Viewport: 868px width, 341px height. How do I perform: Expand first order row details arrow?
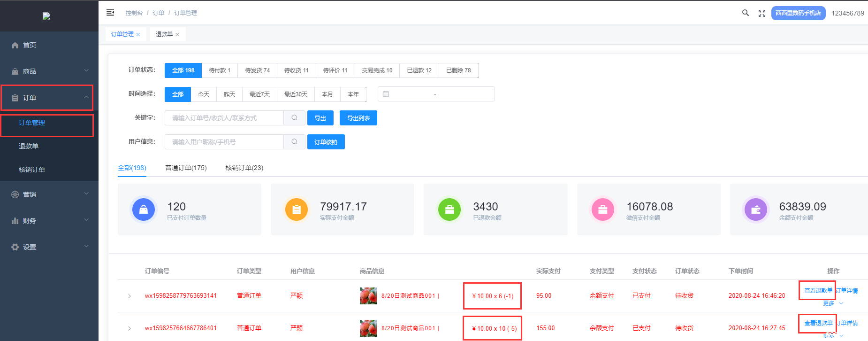[129, 296]
